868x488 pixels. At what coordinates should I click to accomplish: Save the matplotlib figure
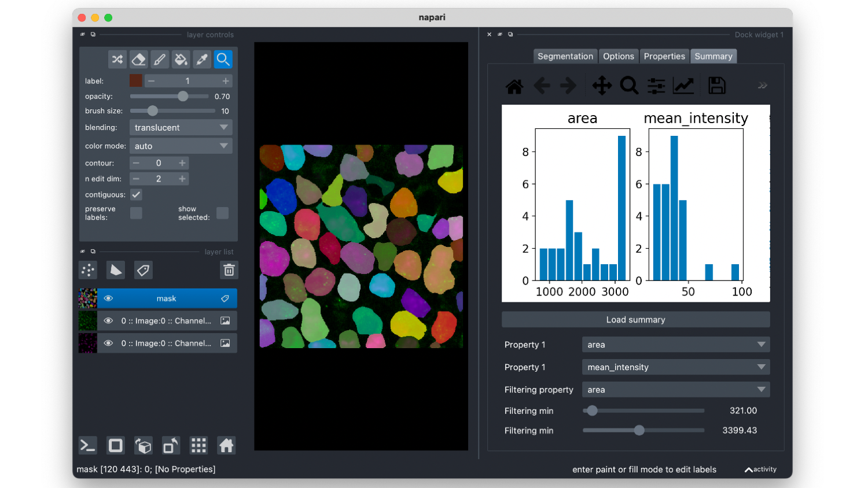coord(717,86)
